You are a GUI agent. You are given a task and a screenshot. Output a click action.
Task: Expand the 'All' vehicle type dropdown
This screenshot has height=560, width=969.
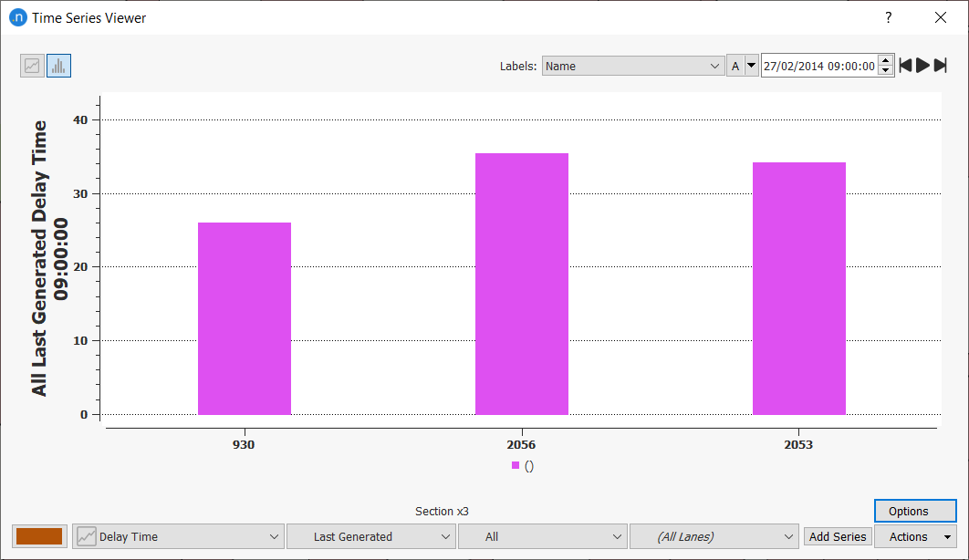pyautogui.click(x=543, y=536)
